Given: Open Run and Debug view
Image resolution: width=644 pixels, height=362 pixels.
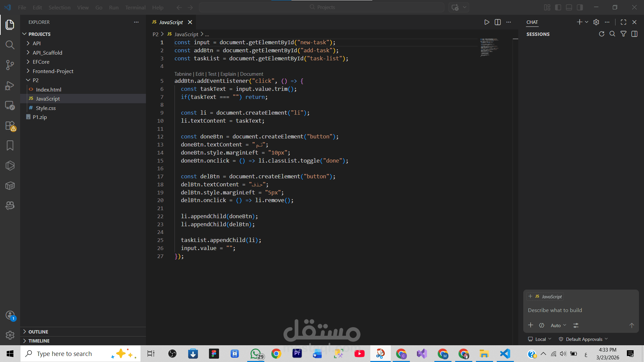Looking at the screenshot, I should (x=10, y=85).
